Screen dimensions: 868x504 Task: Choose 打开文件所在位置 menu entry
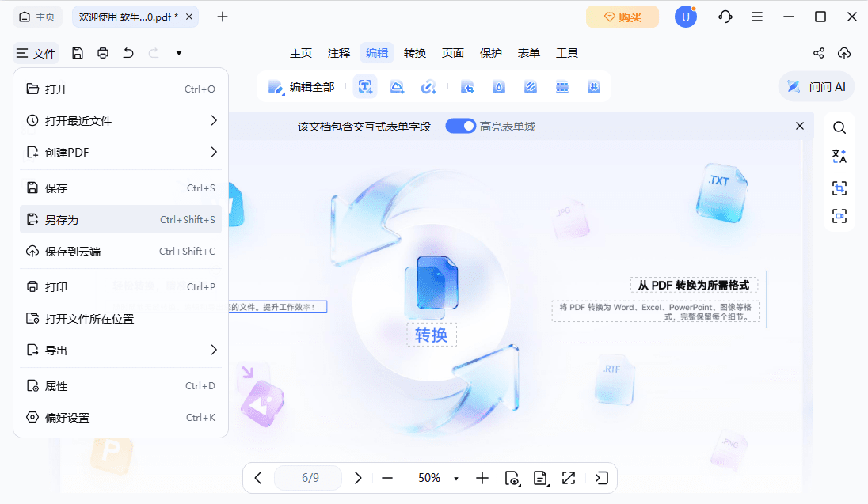tap(120, 319)
